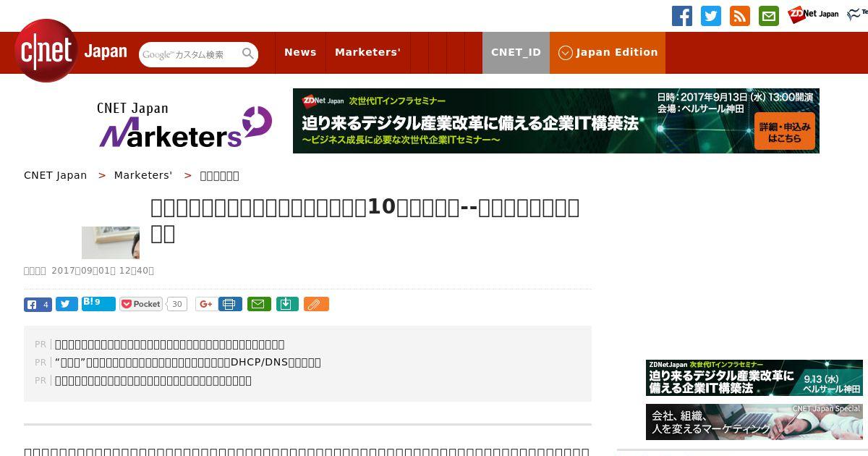868x456 pixels.
Task: Open the Facebook icon in the top bar
Action: pos(682,16)
